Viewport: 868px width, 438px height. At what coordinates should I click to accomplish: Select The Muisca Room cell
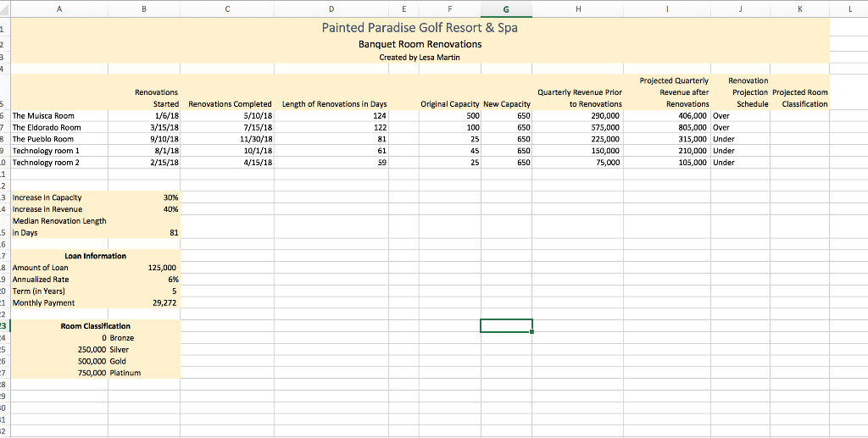pyautogui.click(x=59, y=115)
